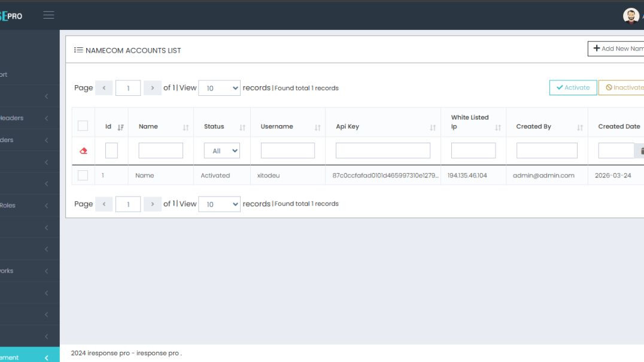The height and width of the screenshot is (362, 644).
Task: Open the records-per-page dropdown showing 10
Action: 218,88
